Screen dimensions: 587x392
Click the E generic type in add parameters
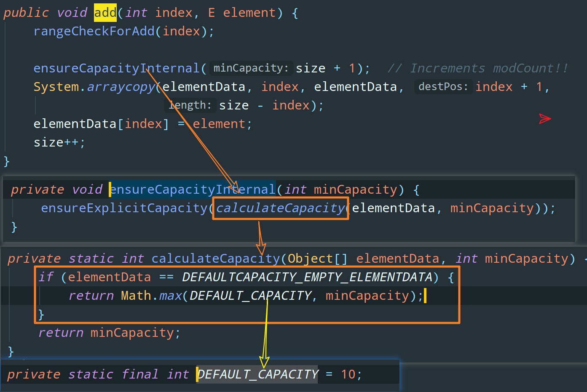tap(212, 13)
